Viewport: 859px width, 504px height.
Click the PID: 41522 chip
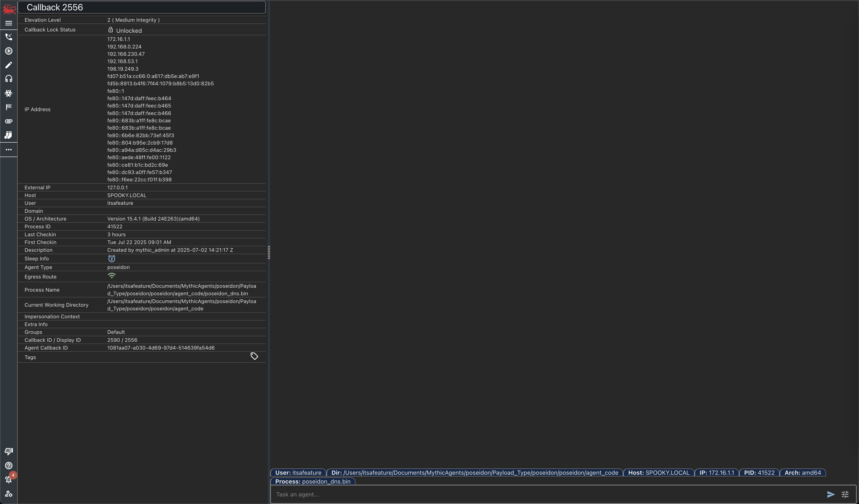coord(759,473)
